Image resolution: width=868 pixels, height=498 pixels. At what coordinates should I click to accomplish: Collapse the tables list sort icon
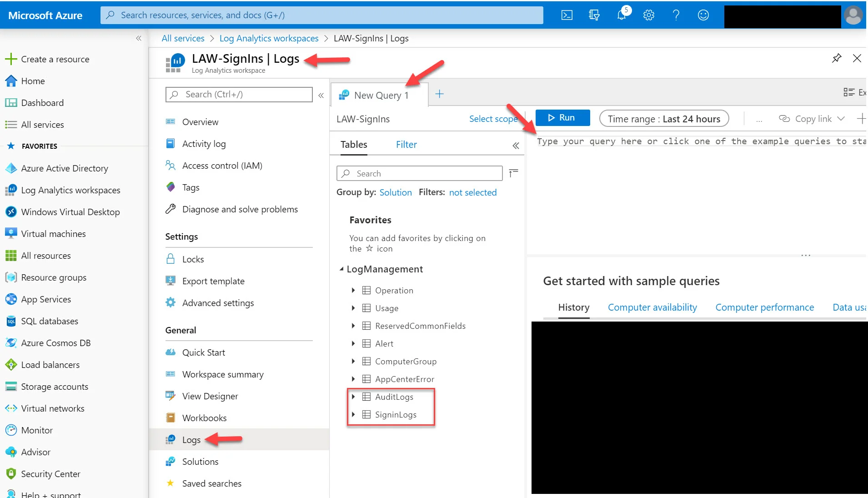pyautogui.click(x=514, y=173)
